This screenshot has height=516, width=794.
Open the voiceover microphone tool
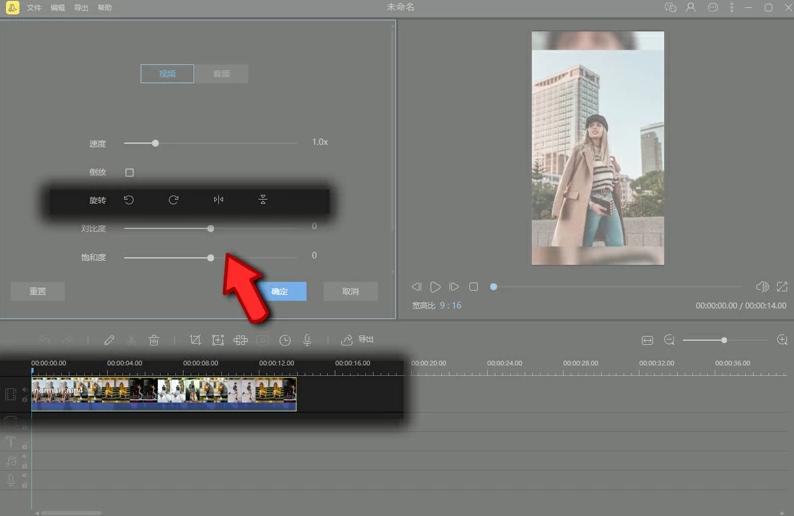pos(308,340)
